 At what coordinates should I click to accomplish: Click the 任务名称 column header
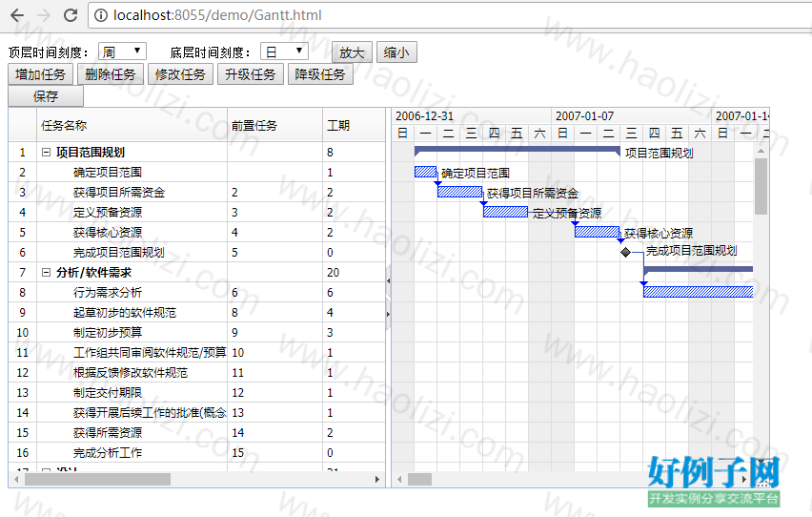coord(132,125)
